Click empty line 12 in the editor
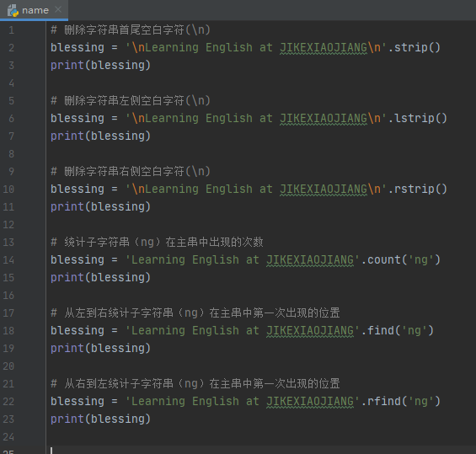Image resolution: width=476 pixels, height=454 pixels. [x=261, y=225]
